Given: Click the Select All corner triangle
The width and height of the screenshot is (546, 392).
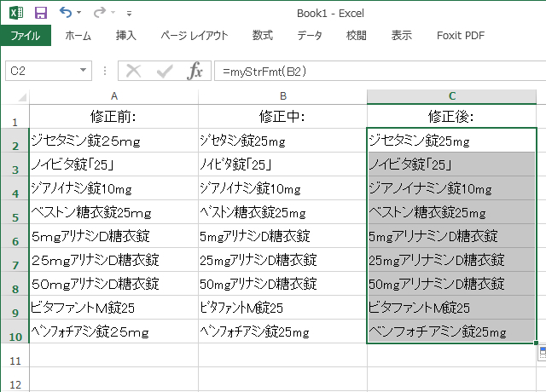Looking at the screenshot, I should click(x=15, y=95).
